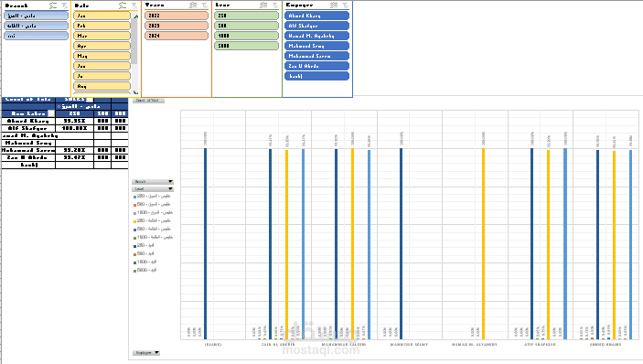Select Hamad M. Alyahiby in Employee slicer
Viewport: 643px width, 364px height.
[317, 36]
